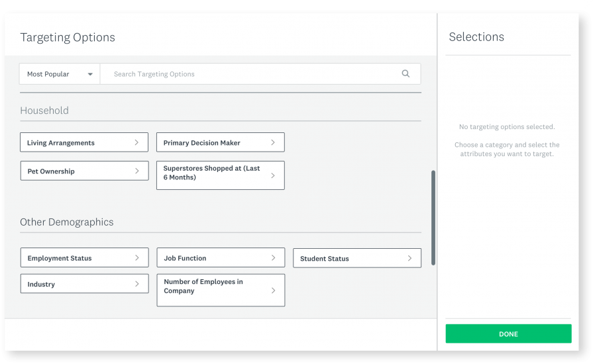Click the search magnifier icon

pos(405,73)
